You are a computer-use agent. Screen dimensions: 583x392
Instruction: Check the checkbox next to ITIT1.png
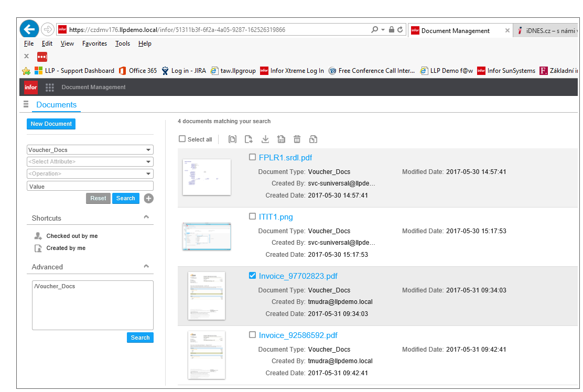[252, 216]
